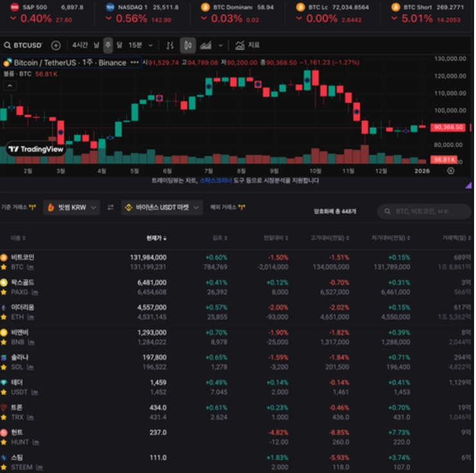Sort by the 김프 column

(x=220, y=238)
